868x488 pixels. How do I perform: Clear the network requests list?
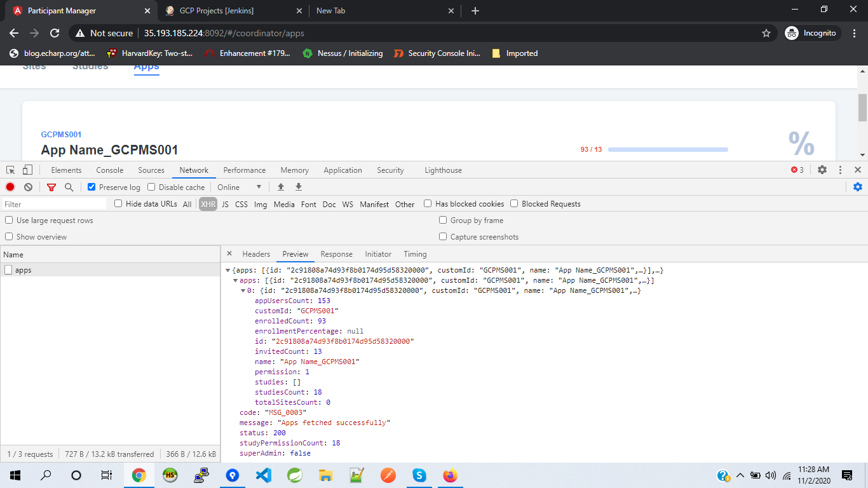27,187
